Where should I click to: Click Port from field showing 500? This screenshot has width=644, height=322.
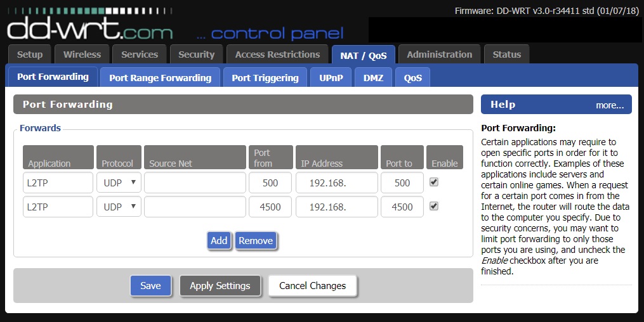tap(270, 183)
